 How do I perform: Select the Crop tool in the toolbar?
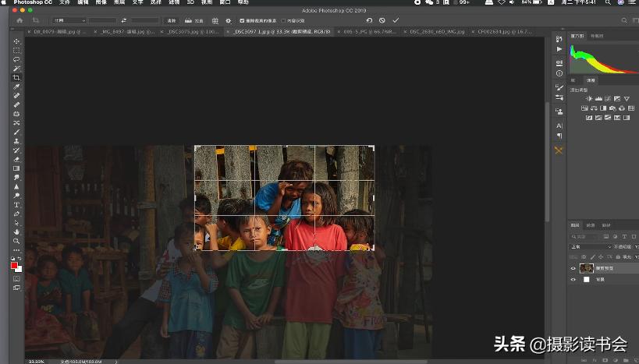click(16, 78)
